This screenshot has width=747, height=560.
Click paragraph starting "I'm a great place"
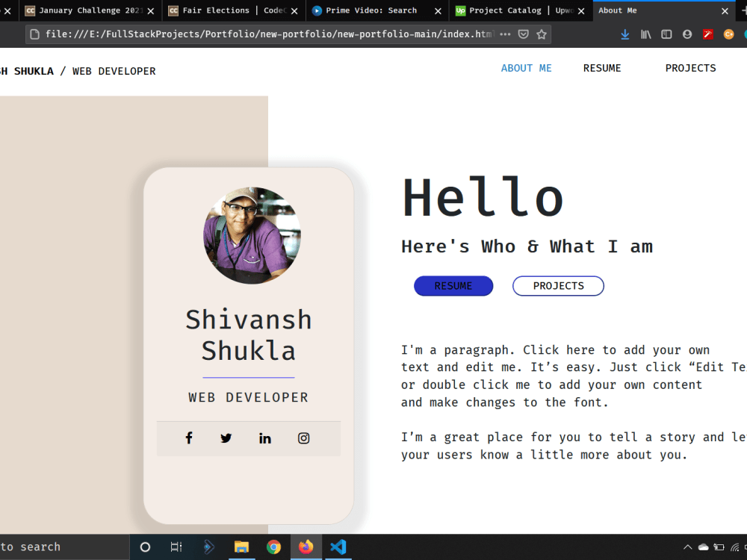pos(574,446)
